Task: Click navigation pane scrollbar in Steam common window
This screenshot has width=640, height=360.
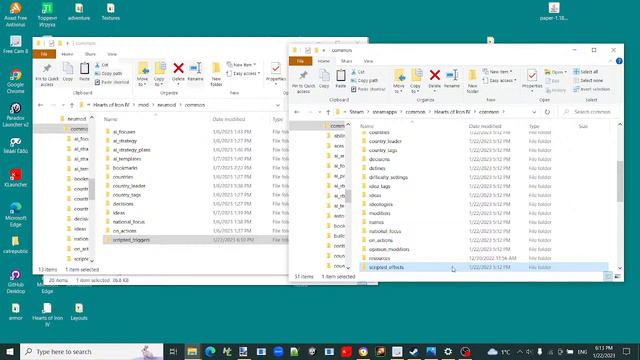Action: pyautogui.click(x=348, y=196)
